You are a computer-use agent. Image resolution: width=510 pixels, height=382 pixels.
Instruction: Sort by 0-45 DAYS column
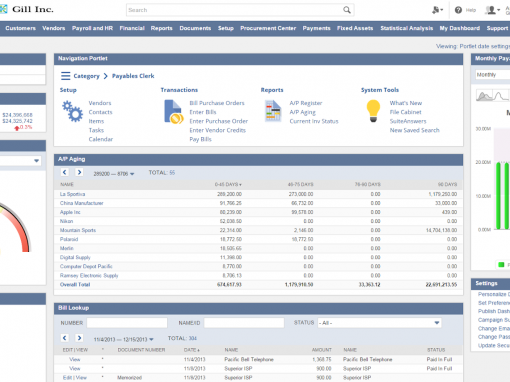pyautogui.click(x=228, y=184)
